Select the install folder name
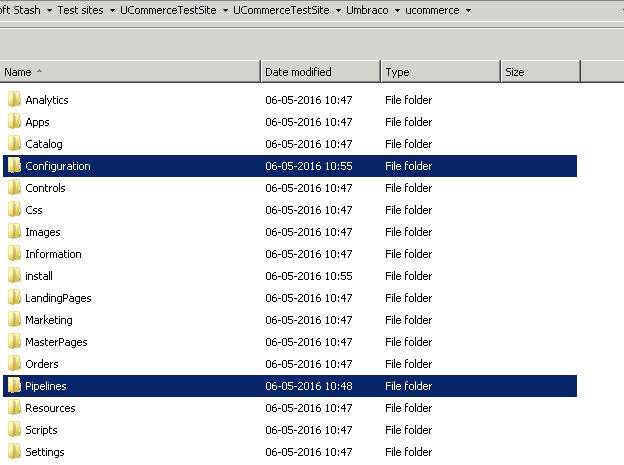Screen dimensions: 624x465 tap(39, 276)
